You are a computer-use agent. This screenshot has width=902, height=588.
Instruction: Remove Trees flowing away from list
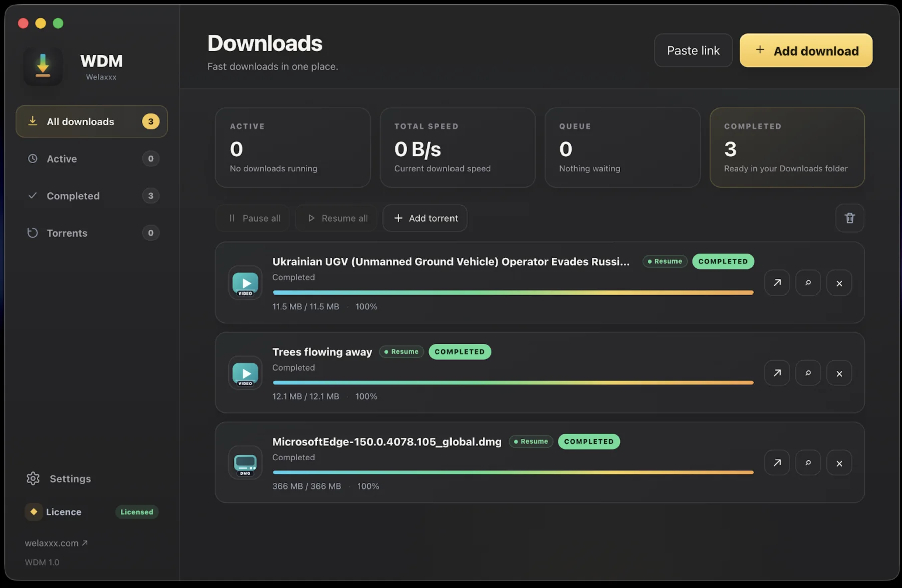tap(839, 373)
